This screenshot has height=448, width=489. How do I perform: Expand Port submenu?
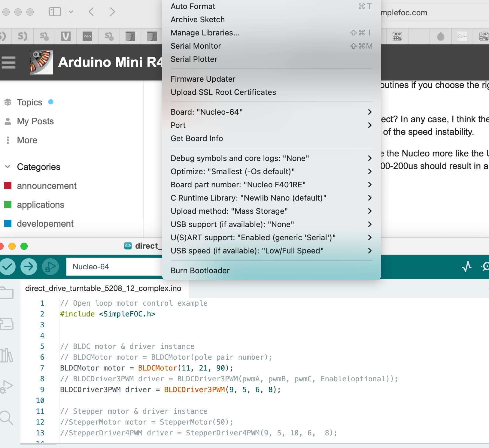click(x=271, y=125)
